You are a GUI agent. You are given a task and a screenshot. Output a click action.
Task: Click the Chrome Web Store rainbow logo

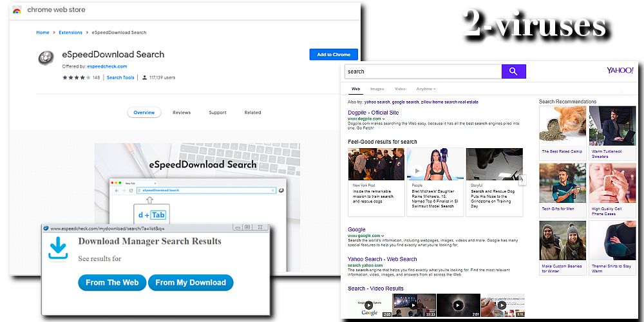[17, 10]
